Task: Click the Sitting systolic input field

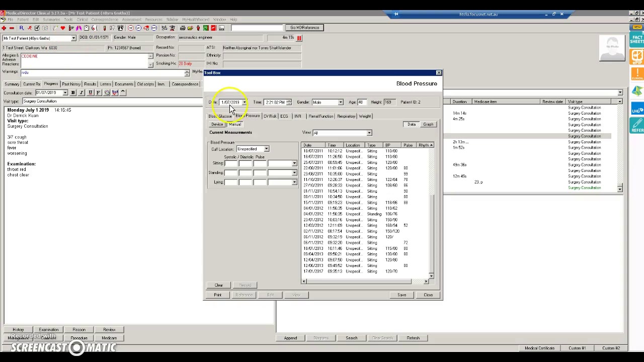Action: coord(231,163)
